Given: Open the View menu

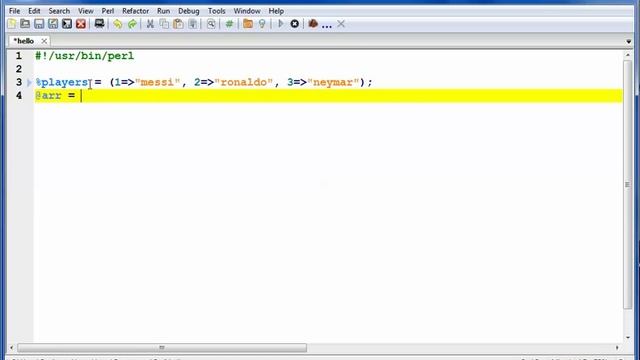Looking at the screenshot, I should [86, 11].
